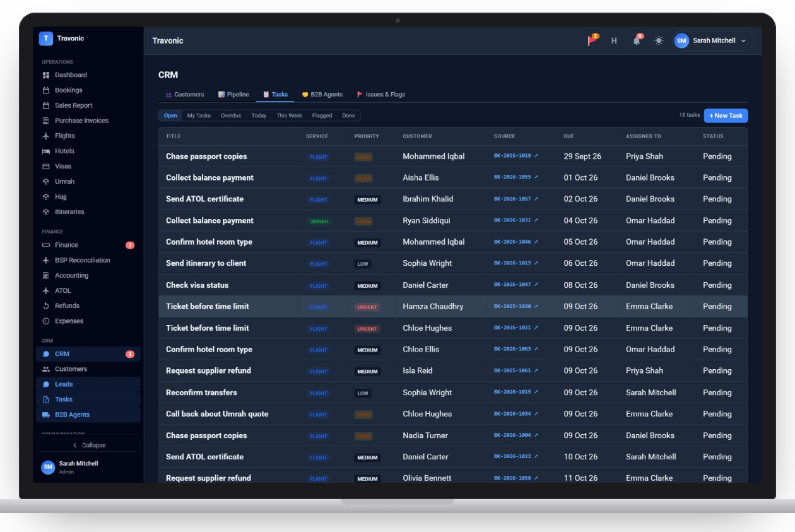
Task: Open source link BK-2026-1055
Action: tap(515, 177)
